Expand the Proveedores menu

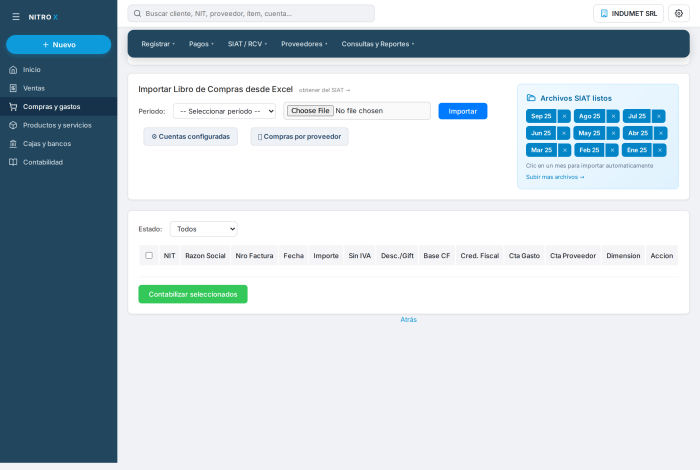[x=304, y=44]
